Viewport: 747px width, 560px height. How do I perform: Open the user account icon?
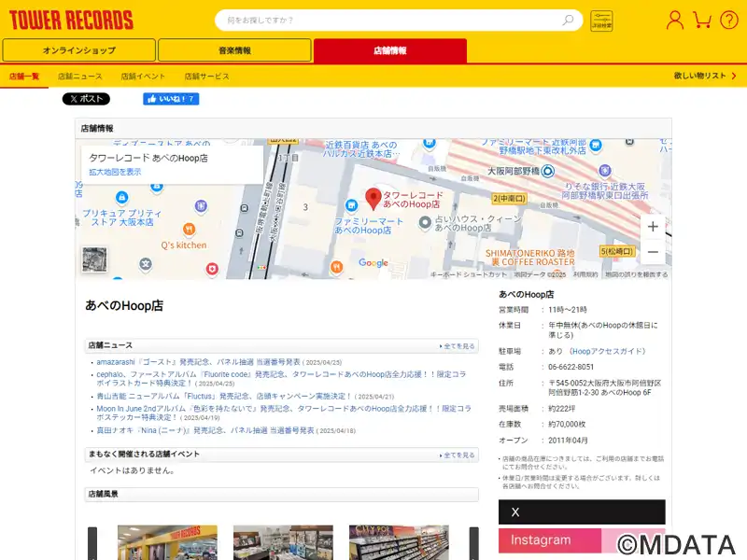point(674,21)
